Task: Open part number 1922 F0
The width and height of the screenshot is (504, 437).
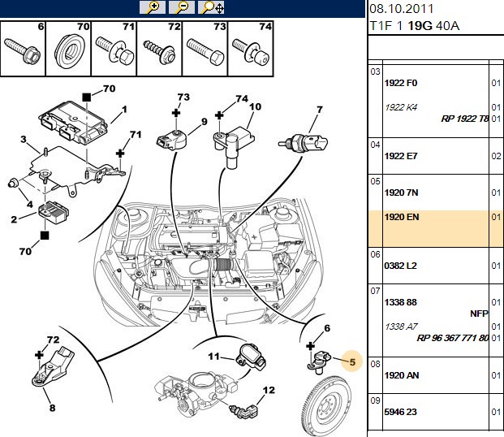Action: pos(401,83)
